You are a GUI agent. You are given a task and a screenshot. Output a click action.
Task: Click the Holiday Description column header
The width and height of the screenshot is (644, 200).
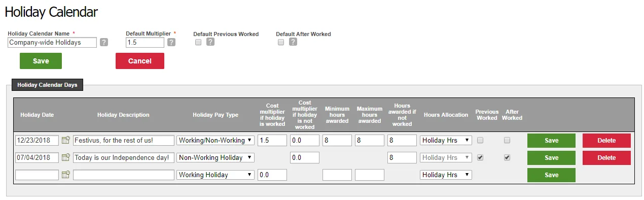(123, 115)
